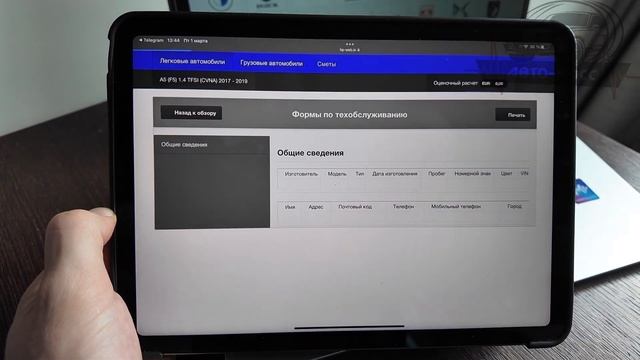Click the Общие сведения section heading
This screenshot has width=640, height=360.
tap(310, 153)
